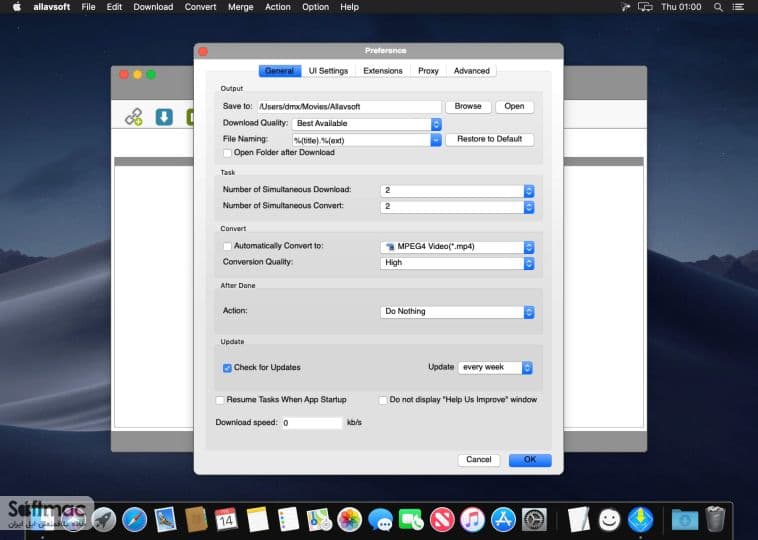The image size is (758, 540).
Task: Click the screen mirroring display menu bar icon
Action: 645,7
